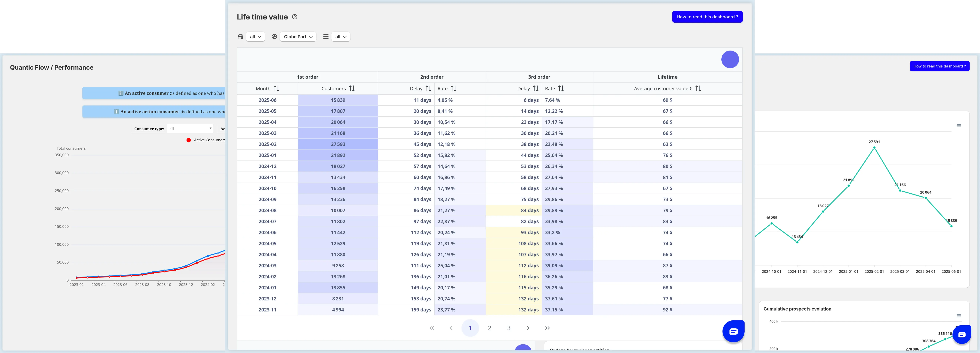Open the second all filter dropdown
980x353 pixels.
point(340,37)
